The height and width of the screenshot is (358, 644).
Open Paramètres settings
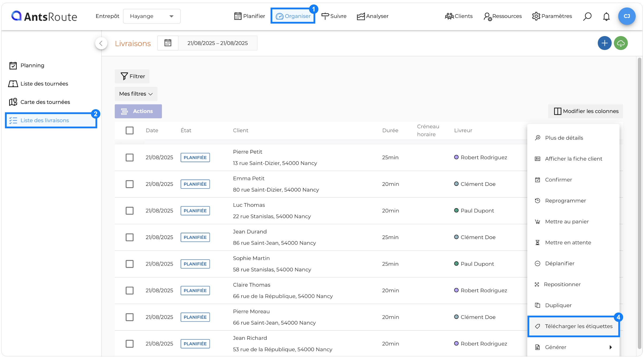(x=552, y=16)
